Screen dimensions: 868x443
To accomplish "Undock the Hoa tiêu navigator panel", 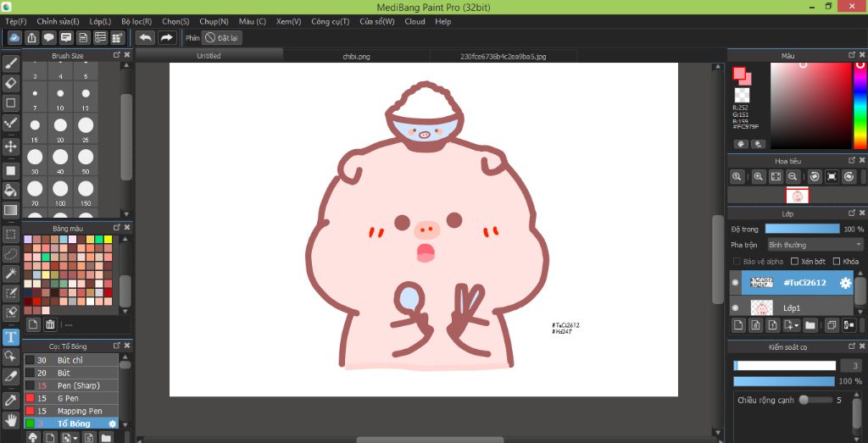I will (x=851, y=160).
